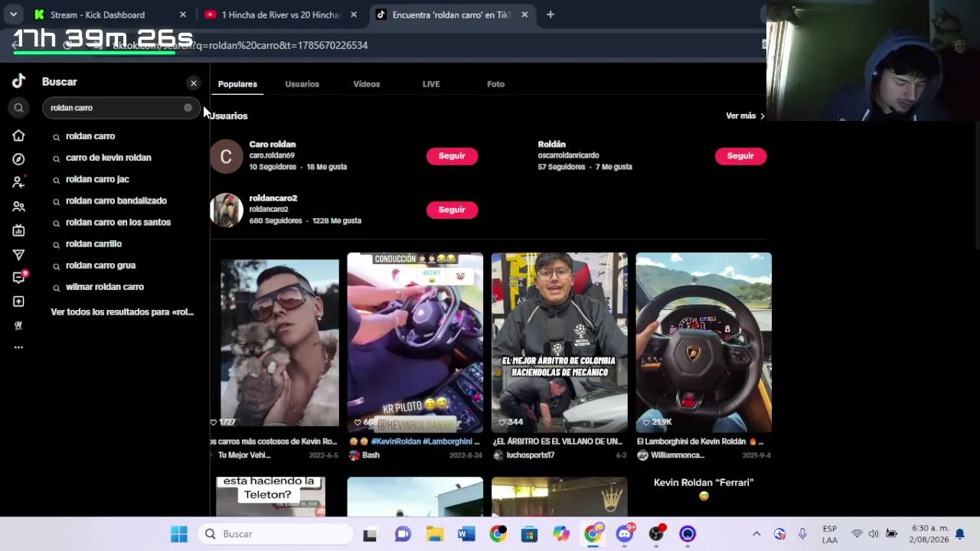Select suggestion 'carro de kevin roldan'

pyautogui.click(x=108, y=158)
